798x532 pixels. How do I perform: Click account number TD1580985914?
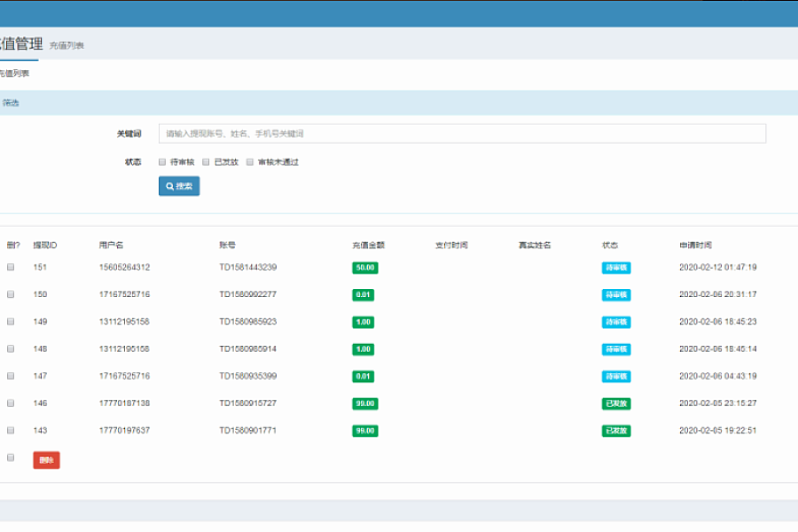pyautogui.click(x=248, y=348)
